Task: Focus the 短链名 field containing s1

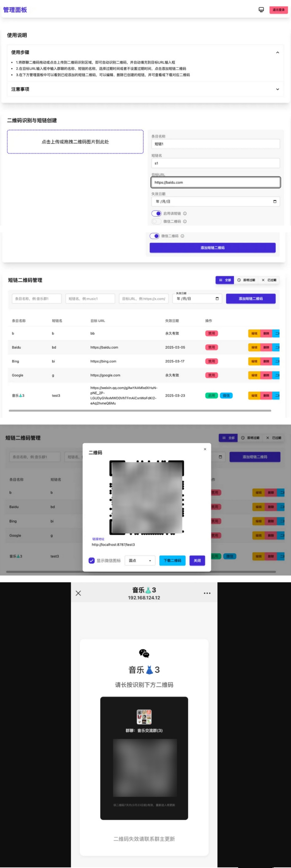Action: click(x=216, y=163)
